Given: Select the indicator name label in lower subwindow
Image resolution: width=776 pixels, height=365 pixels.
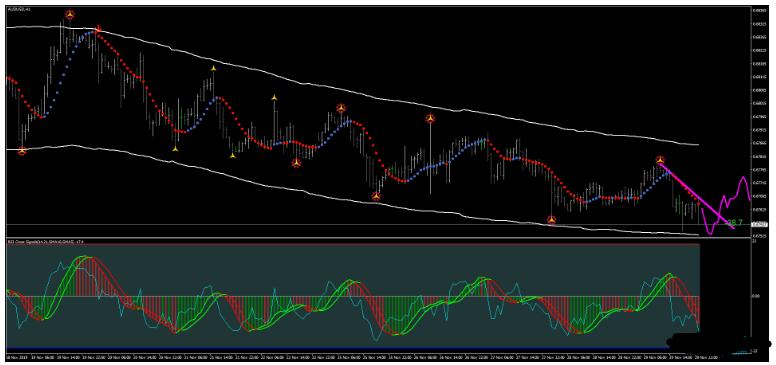Looking at the screenshot, I should pyautogui.click(x=46, y=241).
